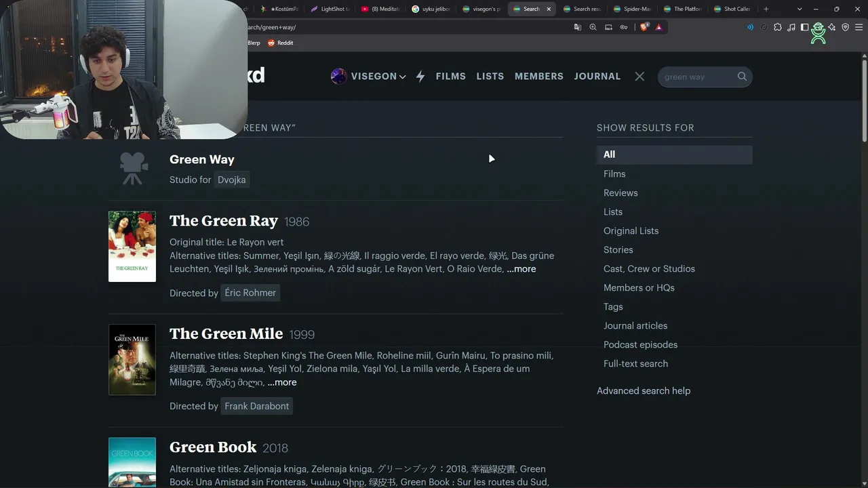Switch to the Meditation YouTube tab
868x488 pixels.
click(380, 9)
